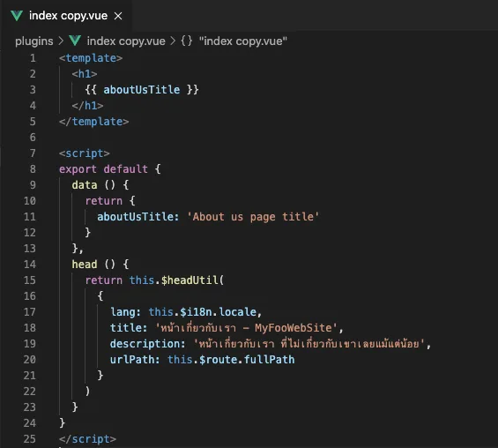Viewport: 498px width, 448px height.
Task: Click title property on line 18
Action: 129,328
